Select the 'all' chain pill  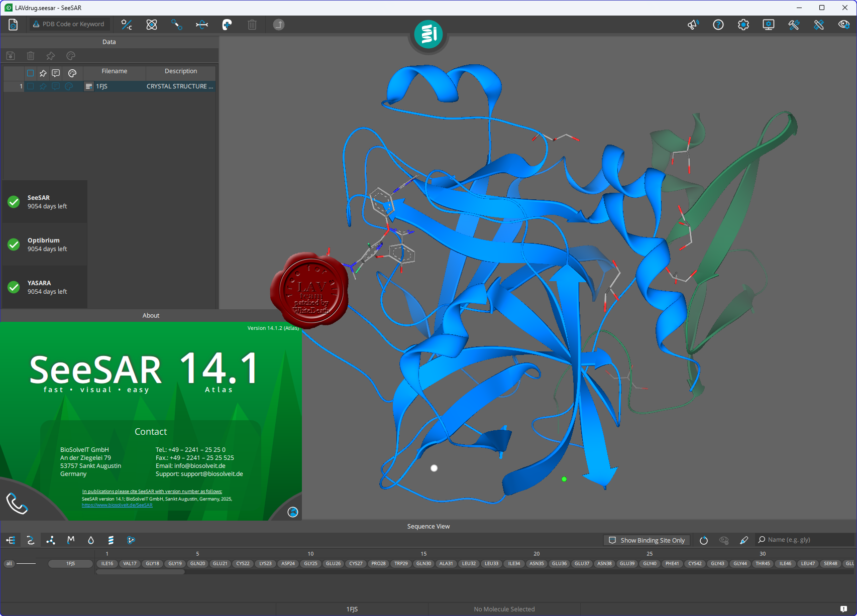click(x=9, y=563)
